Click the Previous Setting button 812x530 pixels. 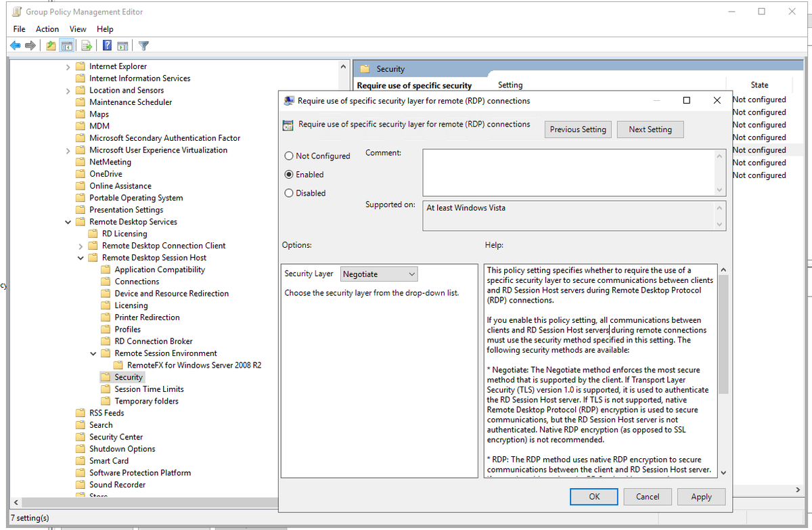(x=578, y=129)
